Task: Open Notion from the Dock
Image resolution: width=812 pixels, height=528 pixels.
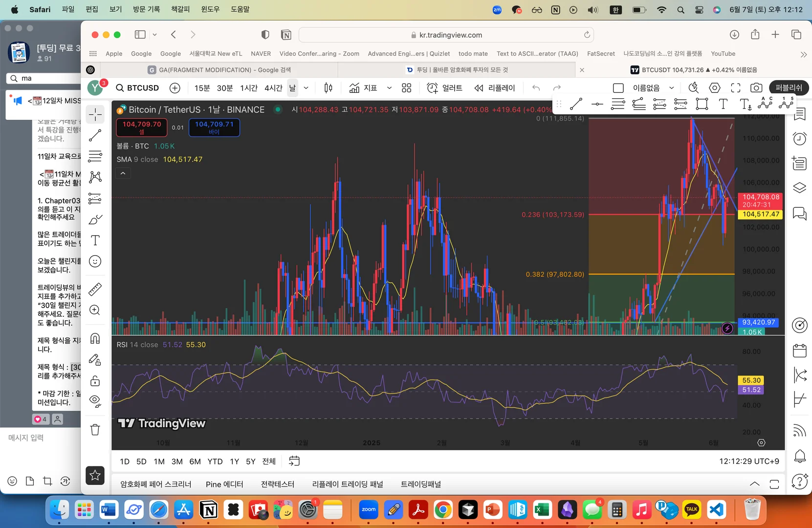Action: point(209,510)
